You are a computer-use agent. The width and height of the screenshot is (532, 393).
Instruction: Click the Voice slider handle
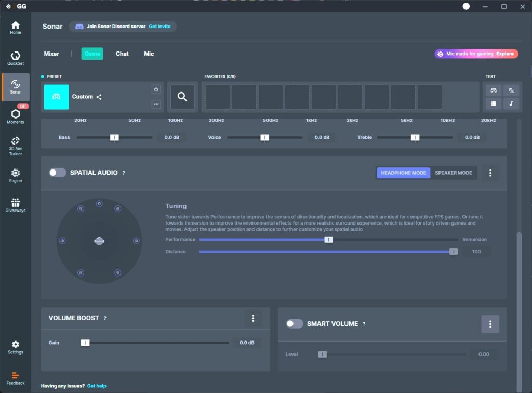(x=264, y=137)
